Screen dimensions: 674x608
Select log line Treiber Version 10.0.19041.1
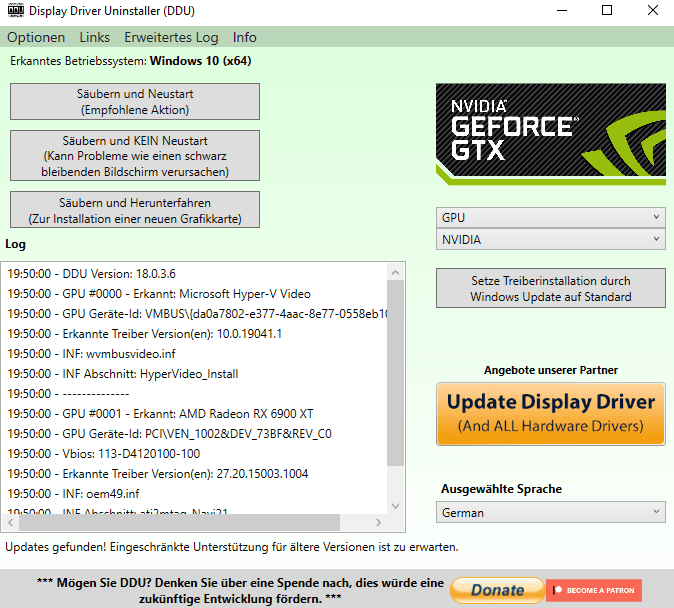click(x=144, y=334)
